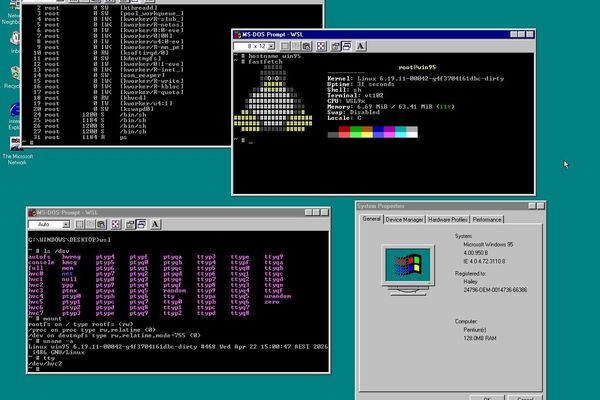Image resolution: width=600 pixels, height=400 pixels.
Task: Click the System Properties title bar
Action: [x=450, y=206]
